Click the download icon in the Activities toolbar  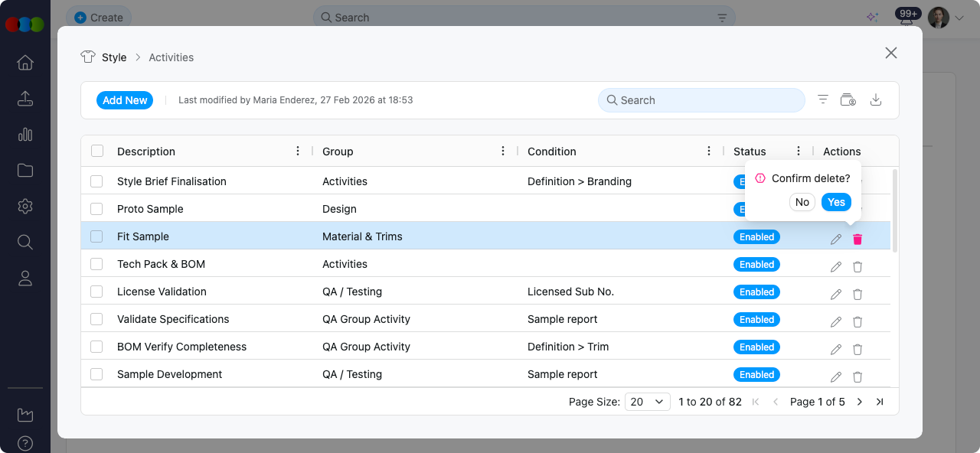pyautogui.click(x=877, y=100)
